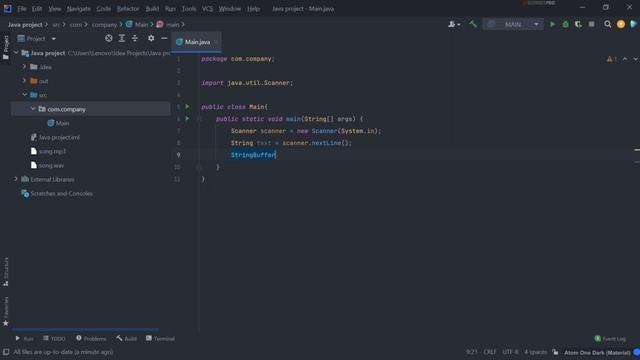Click Atom One Dark theme status widget

point(597,352)
